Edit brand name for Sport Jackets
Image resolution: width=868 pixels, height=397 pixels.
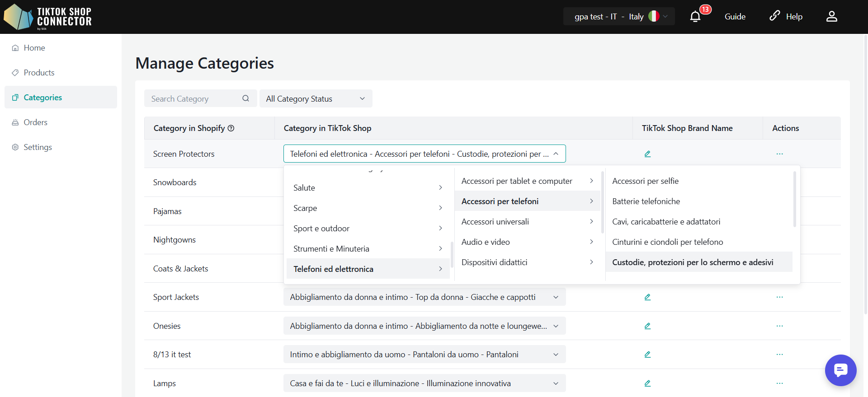coord(647,297)
